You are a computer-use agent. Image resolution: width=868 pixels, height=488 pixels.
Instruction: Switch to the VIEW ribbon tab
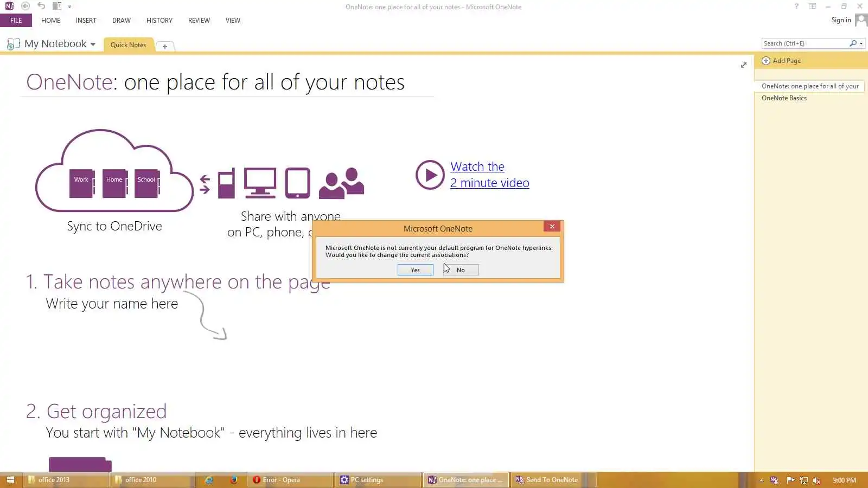233,21
